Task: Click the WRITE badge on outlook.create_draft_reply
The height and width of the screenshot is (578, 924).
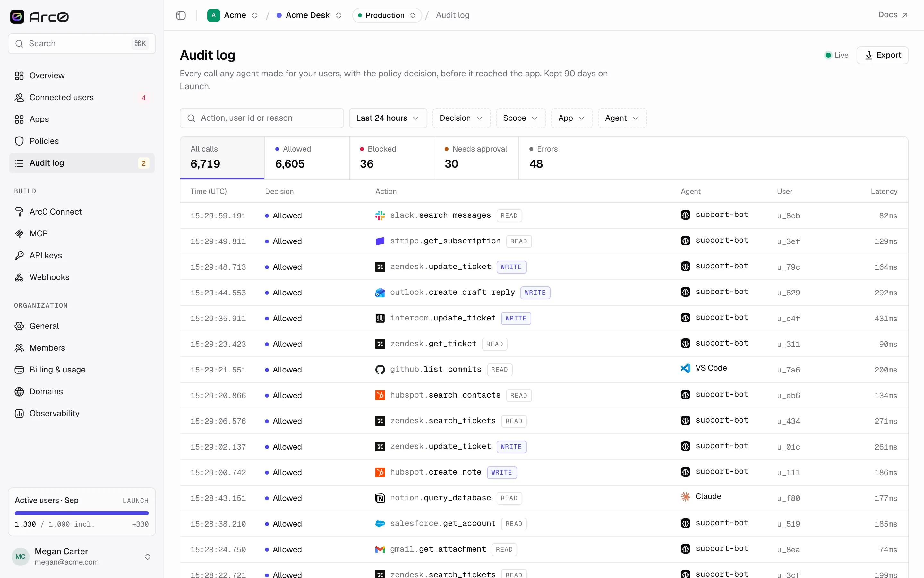Action: tap(535, 293)
